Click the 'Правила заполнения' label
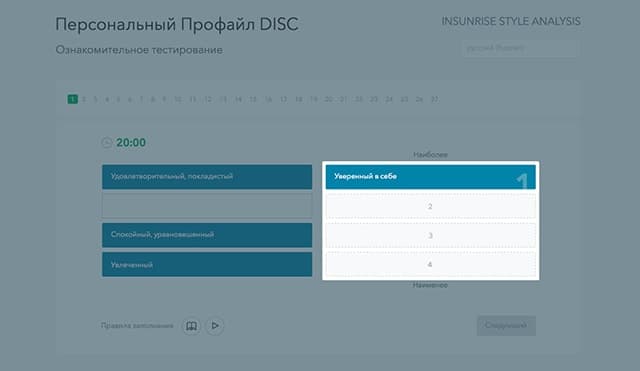640x371 pixels. [x=137, y=326]
